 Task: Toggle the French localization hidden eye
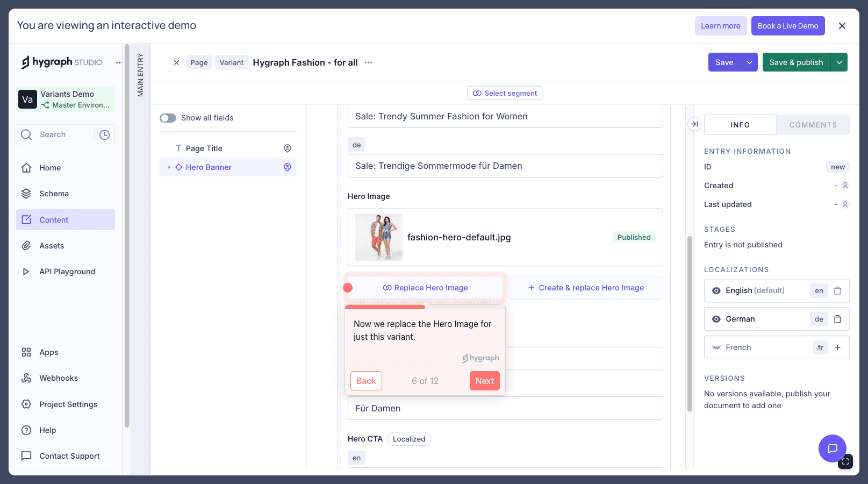[x=716, y=347]
